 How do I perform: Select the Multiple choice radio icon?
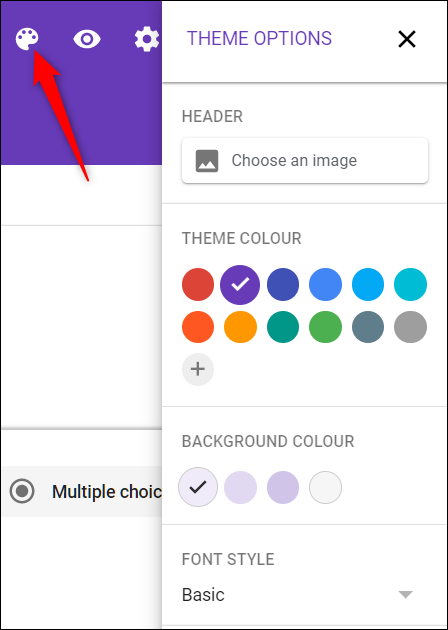pyautogui.click(x=22, y=491)
